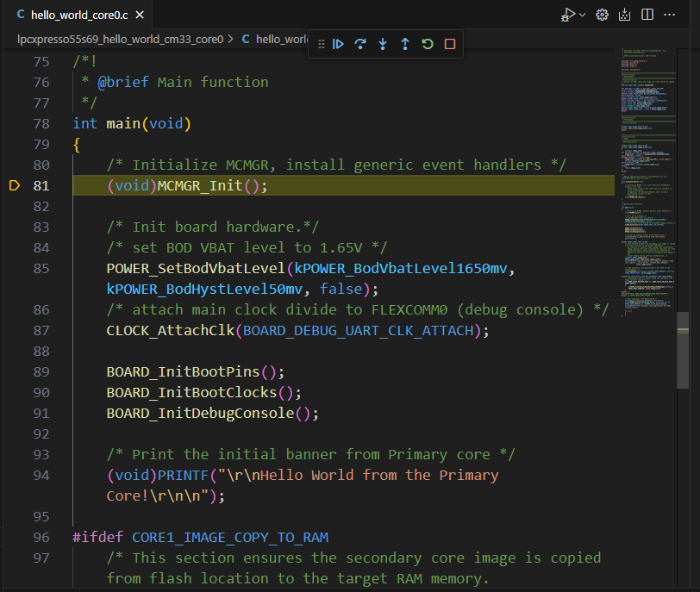Step out of the current function
The width and height of the screenshot is (700, 592).
[x=404, y=43]
